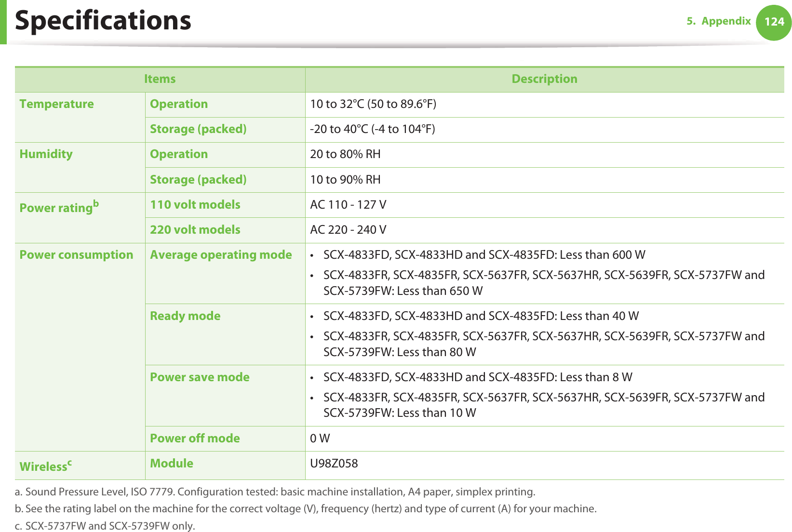Click the 110 volt models label
792x532 pixels.
click(195, 205)
